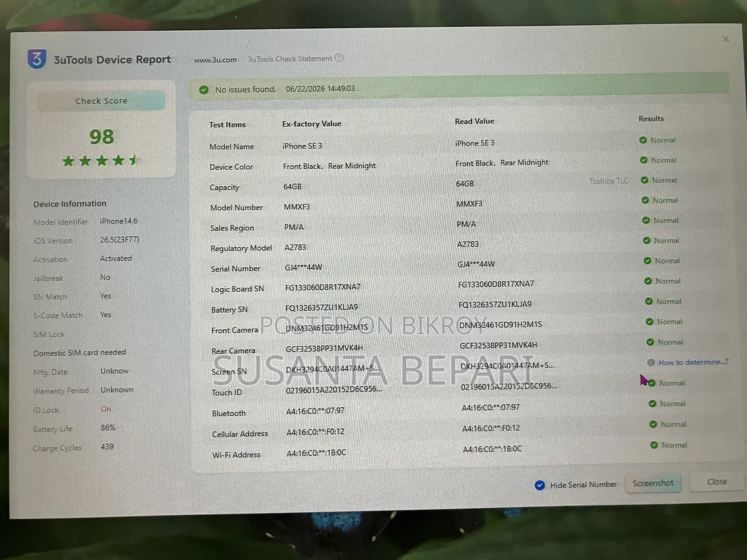Viewport: 747px width, 560px height.
Task: Click the Close button at bottom right
Action: click(x=717, y=482)
